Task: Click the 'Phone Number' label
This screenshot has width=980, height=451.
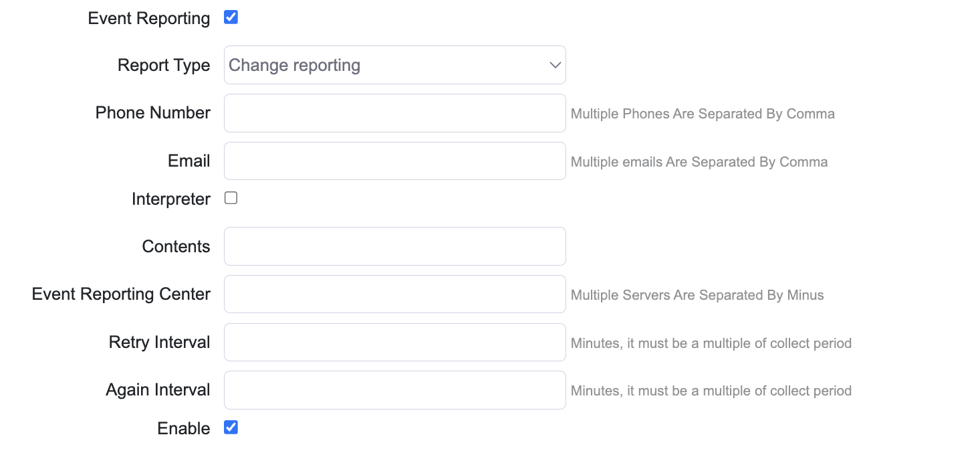Action: pyautogui.click(x=153, y=113)
